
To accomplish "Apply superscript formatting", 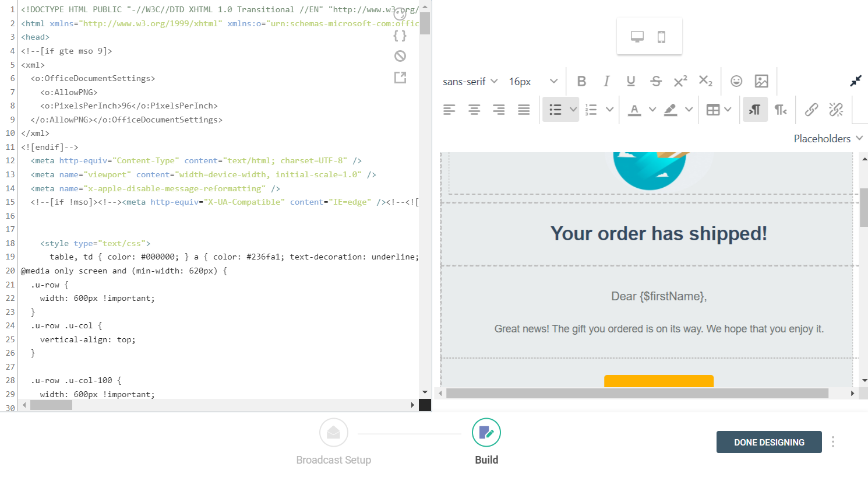I will [680, 81].
